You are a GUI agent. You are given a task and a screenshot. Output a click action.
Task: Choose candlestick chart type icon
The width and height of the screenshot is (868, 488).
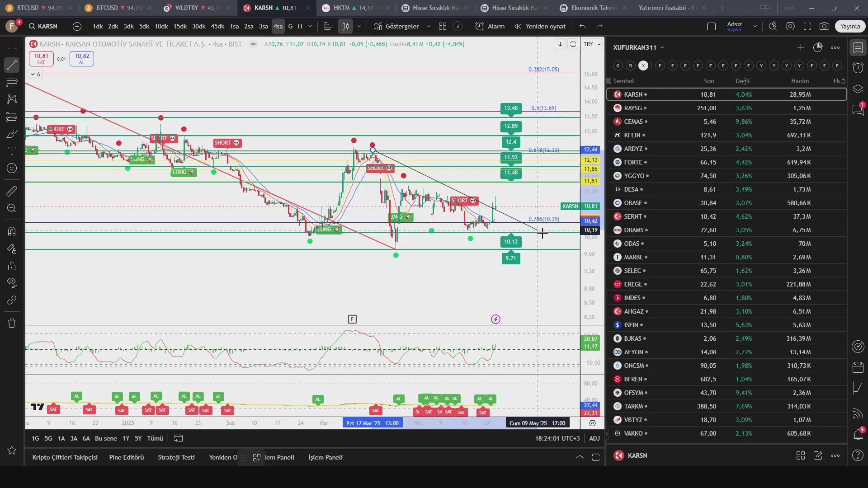click(x=345, y=26)
